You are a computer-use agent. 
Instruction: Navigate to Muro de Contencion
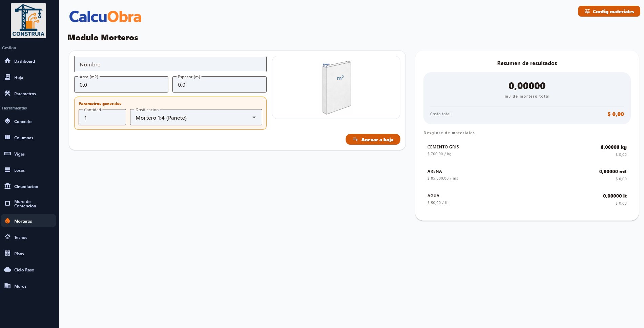coord(25,204)
